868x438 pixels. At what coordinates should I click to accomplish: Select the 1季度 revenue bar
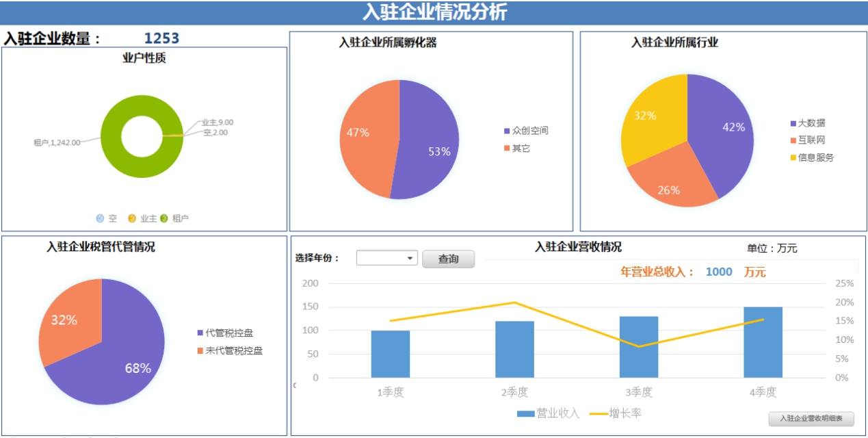(x=391, y=354)
